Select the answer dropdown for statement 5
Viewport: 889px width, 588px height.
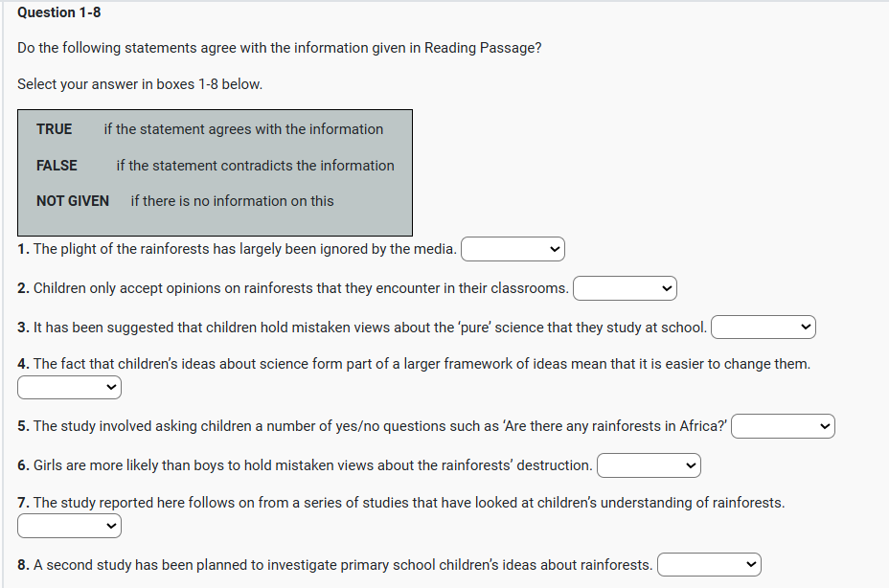(x=784, y=426)
